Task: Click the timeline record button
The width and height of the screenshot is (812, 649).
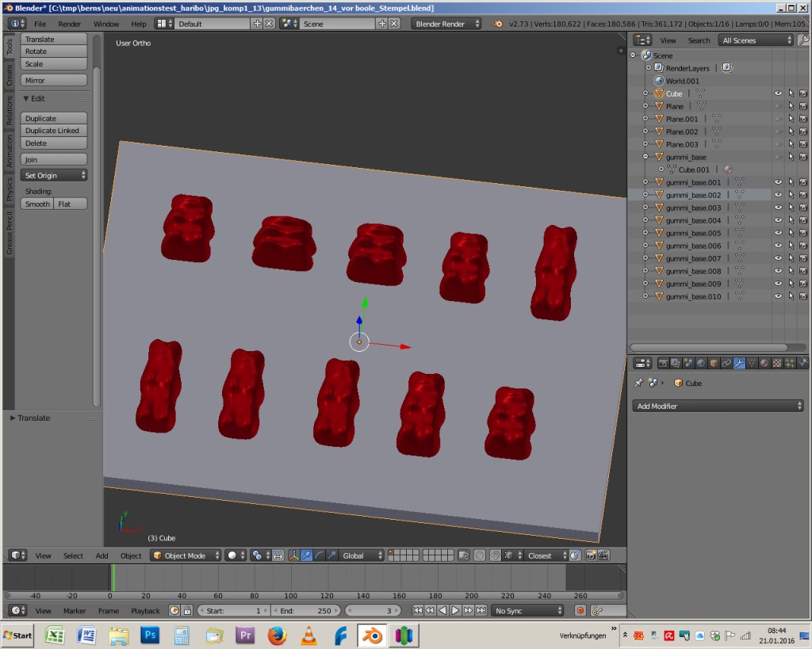Action: (x=580, y=610)
